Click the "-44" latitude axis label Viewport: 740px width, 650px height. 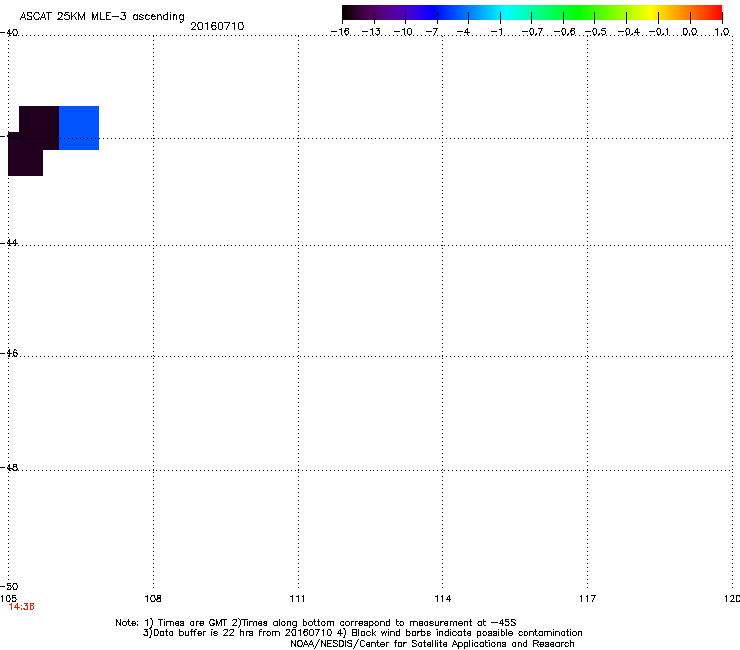coord(9,243)
